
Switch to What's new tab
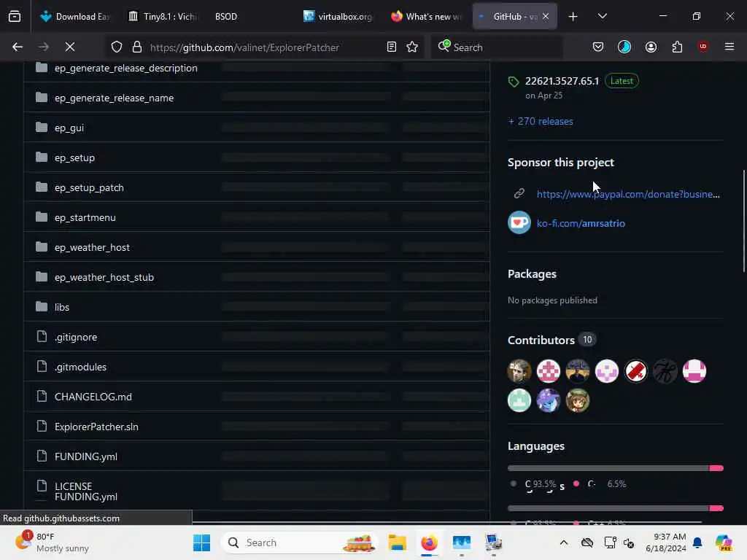(x=426, y=17)
